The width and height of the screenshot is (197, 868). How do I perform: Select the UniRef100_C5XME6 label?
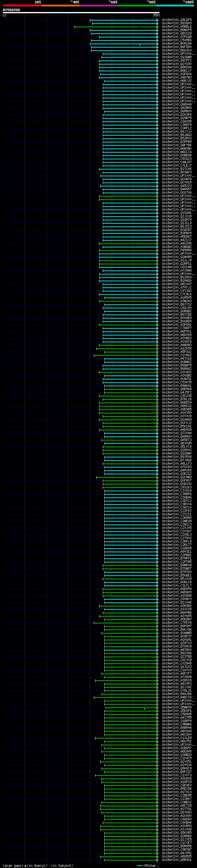tap(177, 40)
